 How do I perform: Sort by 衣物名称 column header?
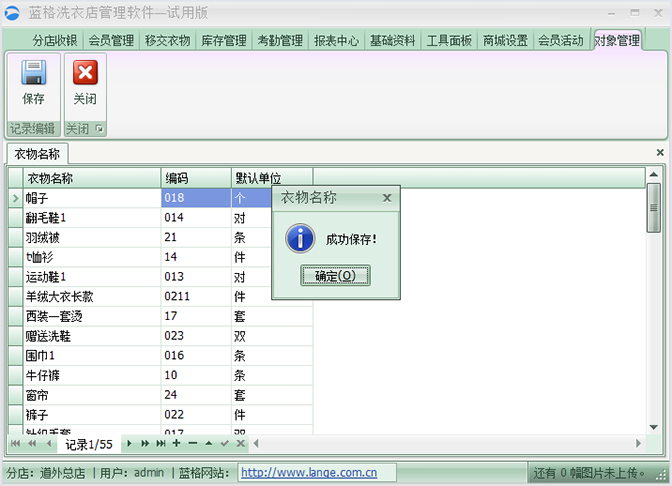(x=92, y=178)
